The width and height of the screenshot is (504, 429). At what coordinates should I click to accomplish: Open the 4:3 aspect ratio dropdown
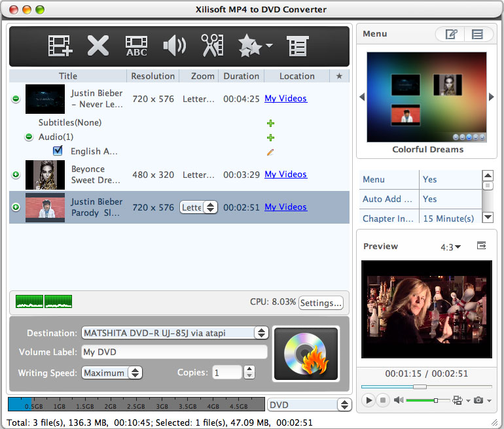450,247
